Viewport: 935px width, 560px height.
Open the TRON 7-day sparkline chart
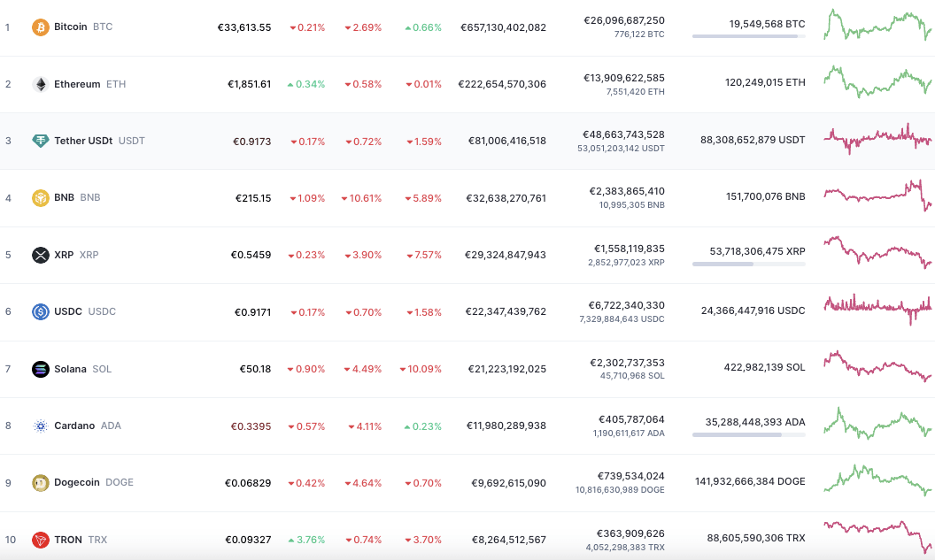(877, 537)
